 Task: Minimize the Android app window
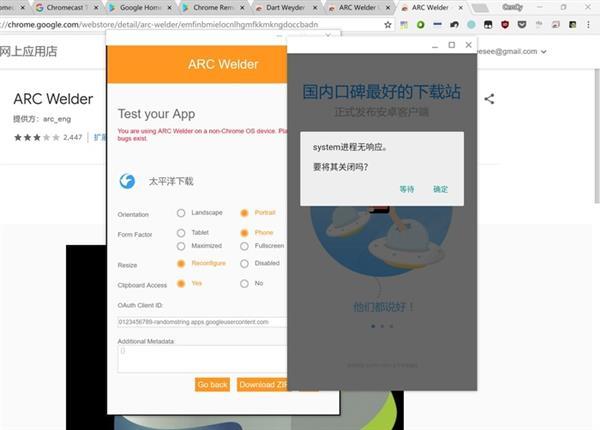click(435, 46)
